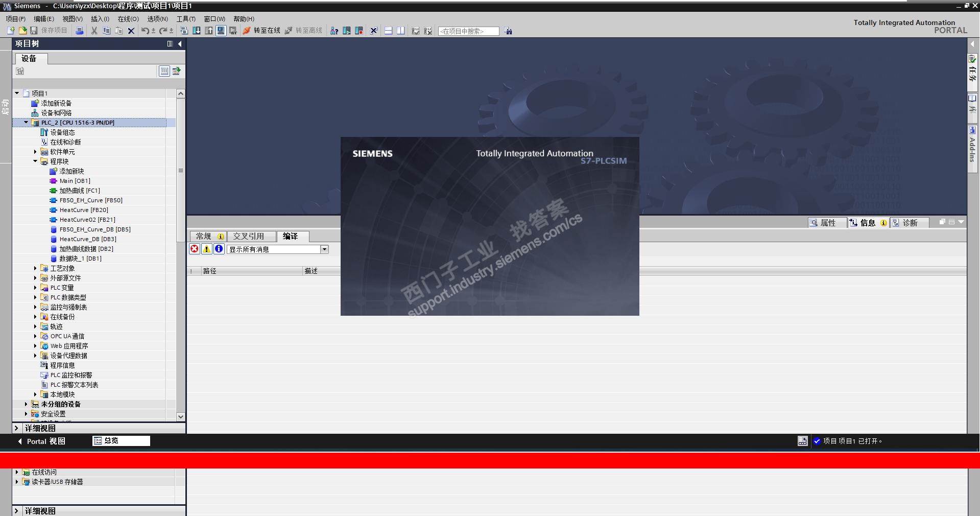
Task: Toggle error messages filter button
Action: pyautogui.click(x=195, y=249)
